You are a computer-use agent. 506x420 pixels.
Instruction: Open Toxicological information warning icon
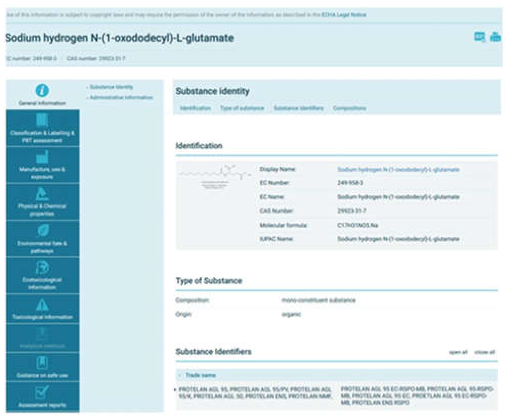pyautogui.click(x=42, y=305)
